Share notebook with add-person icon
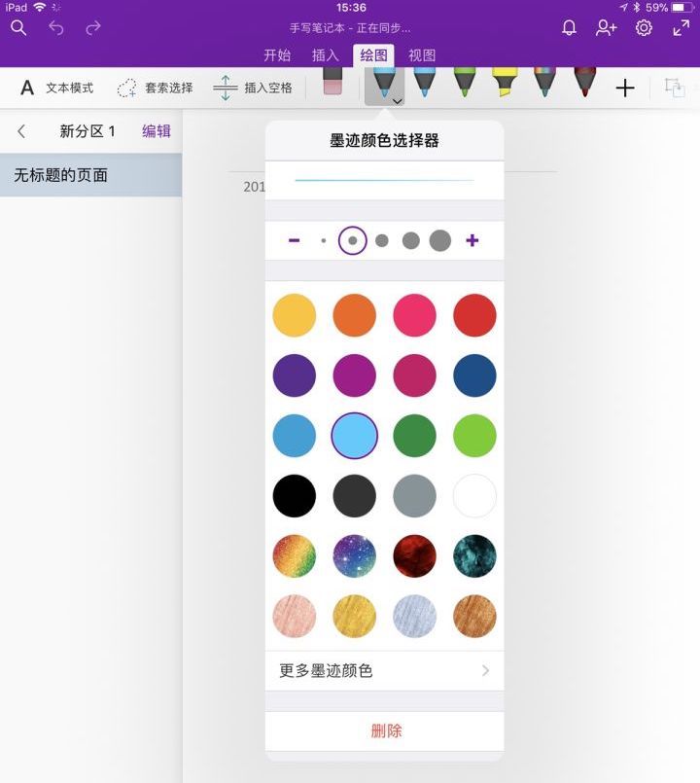 tap(606, 28)
